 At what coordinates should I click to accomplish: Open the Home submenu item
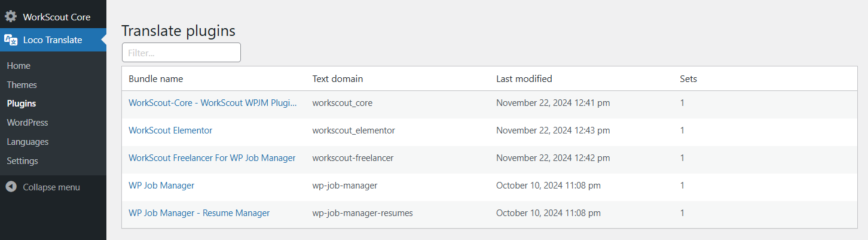(19, 66)
